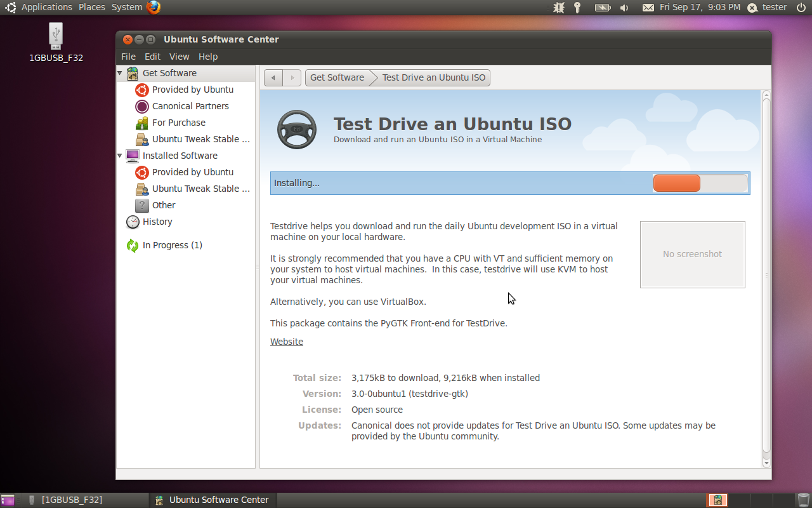Click the spiky notification icon in the top panel
812x508 pixels.
(x=558, y=8)
